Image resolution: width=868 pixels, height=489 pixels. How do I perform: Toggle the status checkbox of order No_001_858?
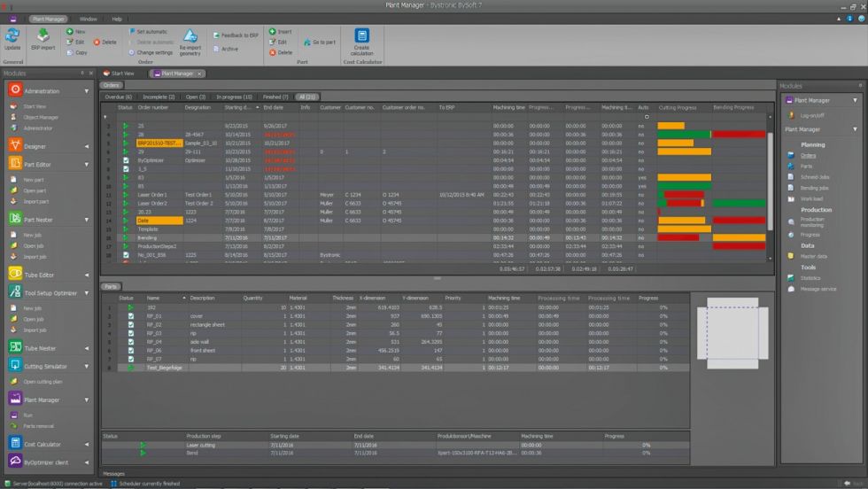[x=126, y=255]
